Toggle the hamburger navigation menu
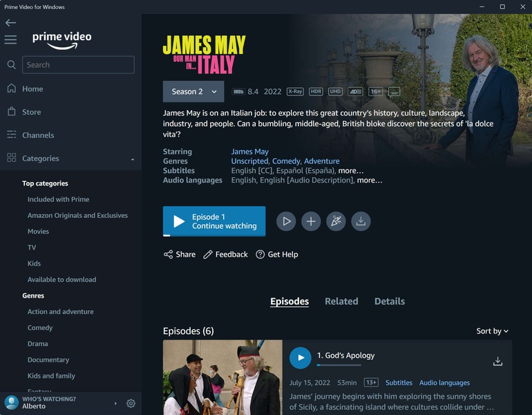The image size is (532, 415). pos(10,39)
